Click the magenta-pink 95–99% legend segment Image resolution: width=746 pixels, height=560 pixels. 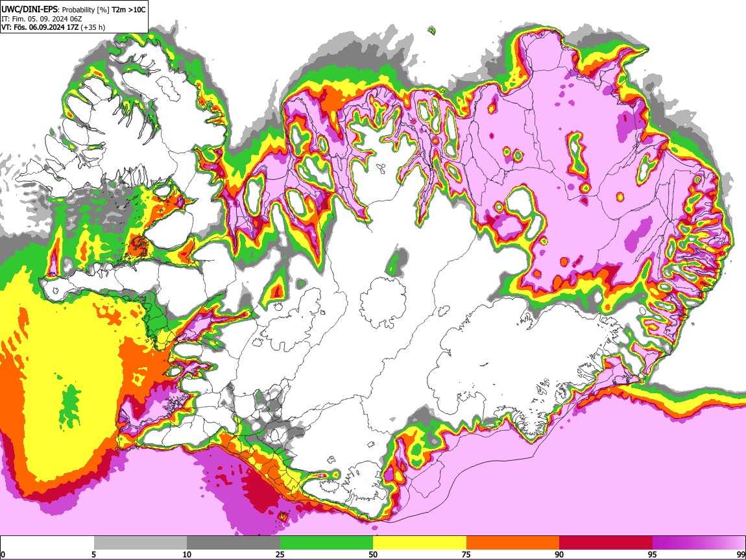tap(699, 543)
